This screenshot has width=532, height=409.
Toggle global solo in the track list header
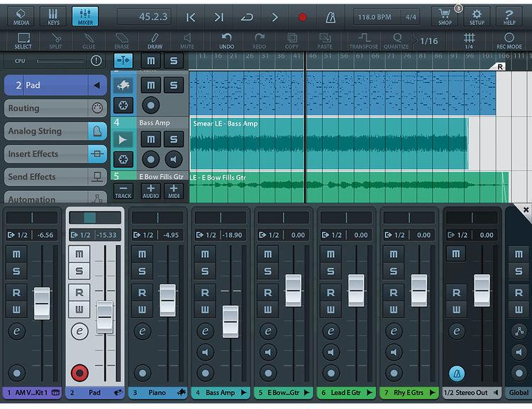pos(174,61)
